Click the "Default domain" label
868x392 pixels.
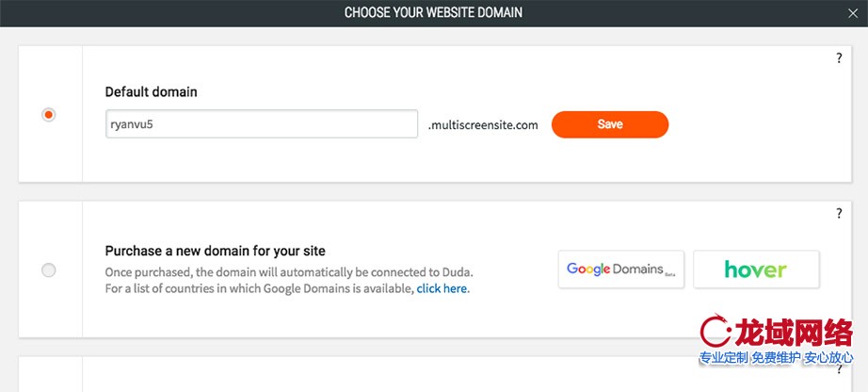151,92
